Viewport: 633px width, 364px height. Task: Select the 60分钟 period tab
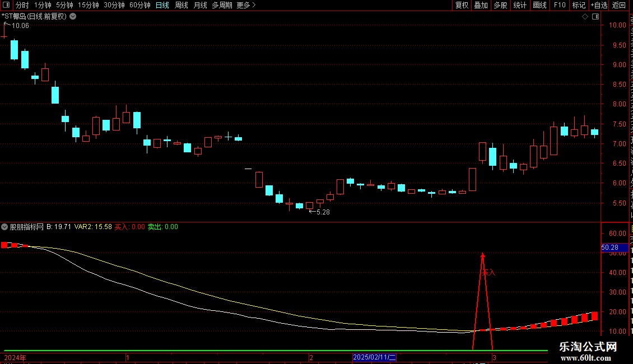pyautogui.click(x=140, y=5)
